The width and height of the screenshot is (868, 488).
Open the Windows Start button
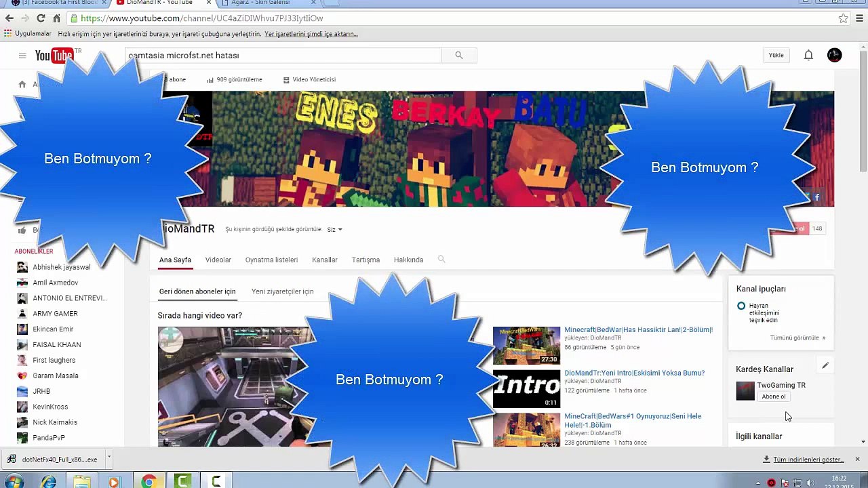point(14,481)
